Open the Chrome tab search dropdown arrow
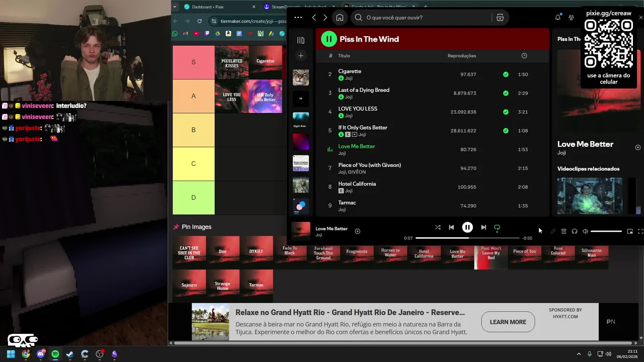The width and height of the screenshot is (644, 362). [175, 7]
